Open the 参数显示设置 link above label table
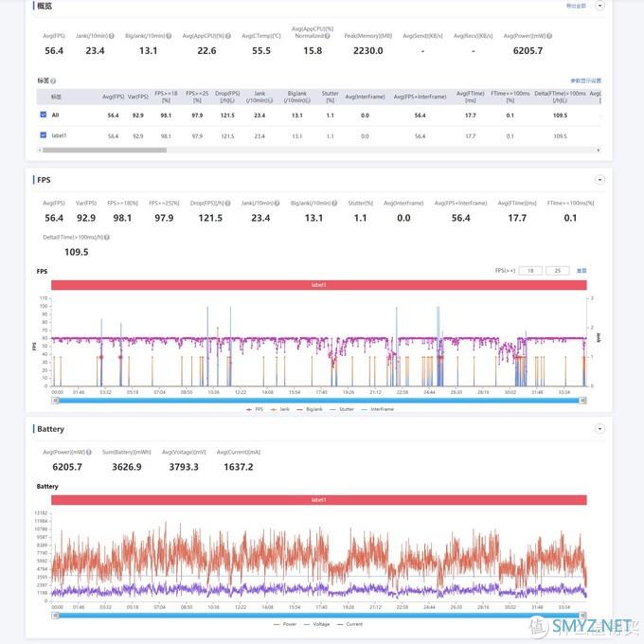Viewport: 644px width, 644px height. pos(585,80)
